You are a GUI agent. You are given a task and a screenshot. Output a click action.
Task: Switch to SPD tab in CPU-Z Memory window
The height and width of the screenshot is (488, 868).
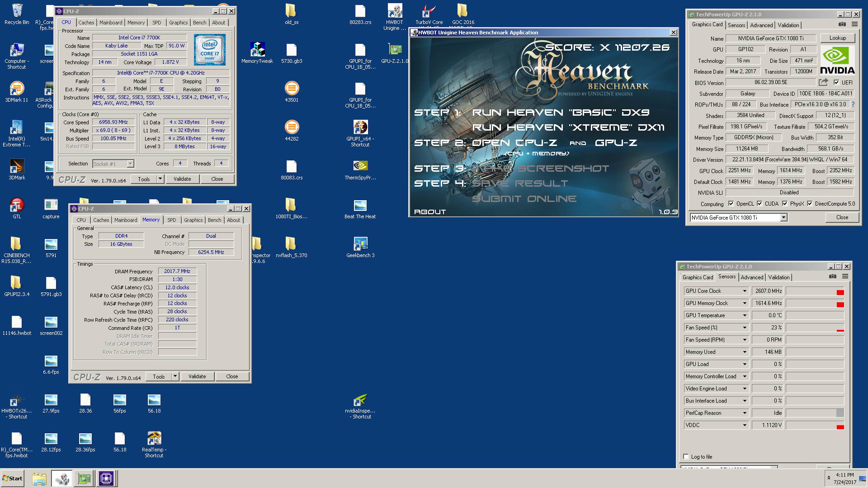(172, 220)
